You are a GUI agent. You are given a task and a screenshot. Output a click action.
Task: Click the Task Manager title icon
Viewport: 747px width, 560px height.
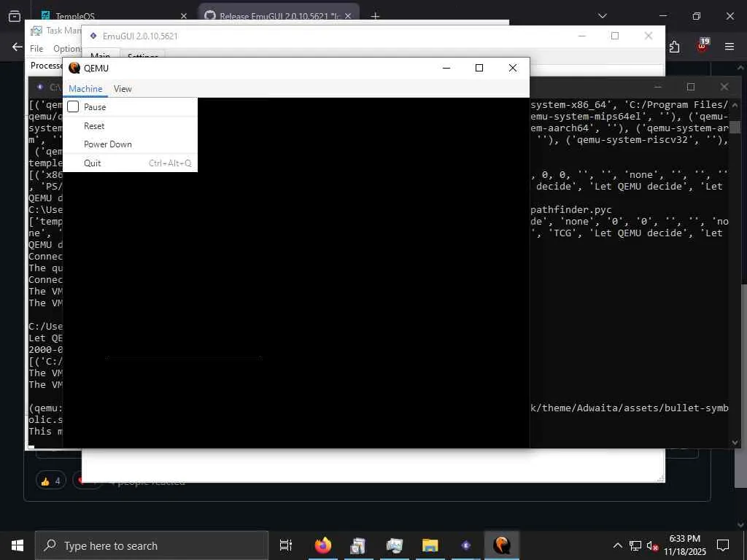tap(36, 31)
